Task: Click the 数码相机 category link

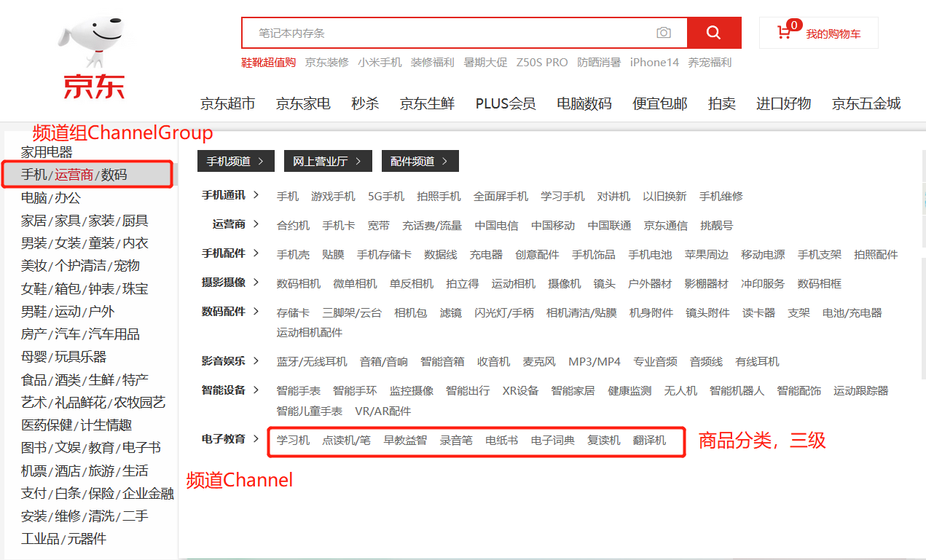Action: pos(299,284)
